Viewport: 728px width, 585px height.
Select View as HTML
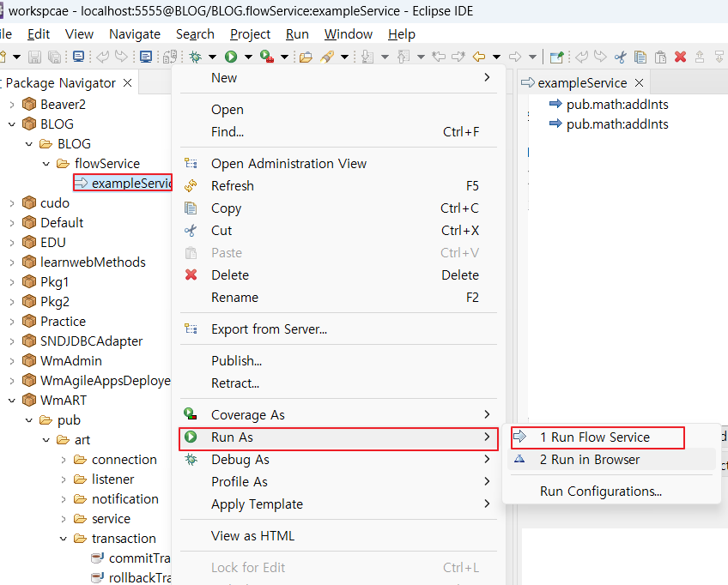tap(338, 535)
